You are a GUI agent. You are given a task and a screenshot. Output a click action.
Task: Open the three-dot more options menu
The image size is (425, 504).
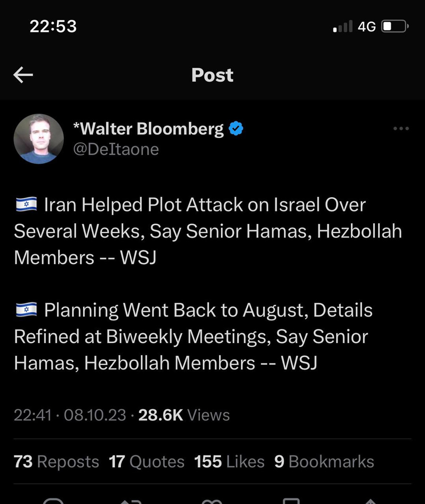pos(401,128)
